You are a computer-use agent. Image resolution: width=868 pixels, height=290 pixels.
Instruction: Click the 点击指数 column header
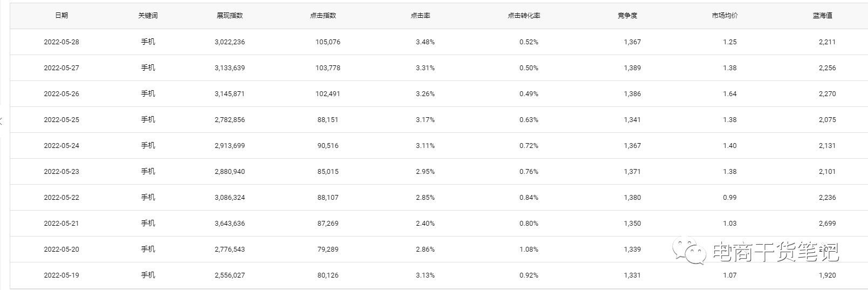point(323,16)
